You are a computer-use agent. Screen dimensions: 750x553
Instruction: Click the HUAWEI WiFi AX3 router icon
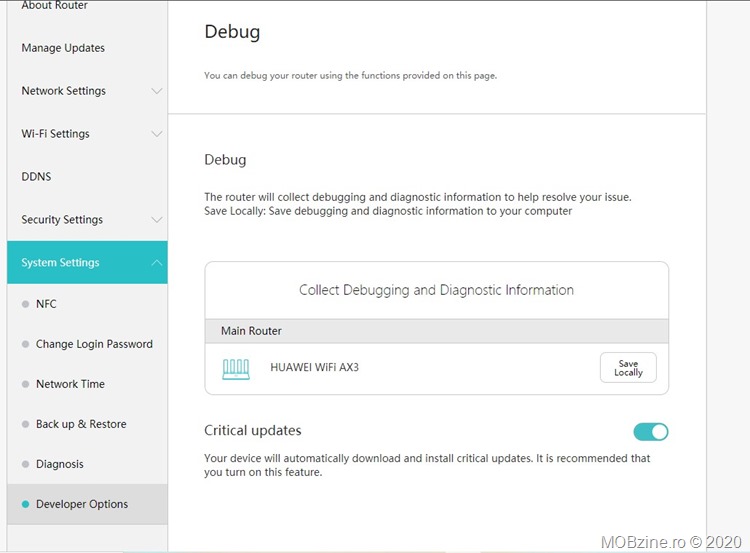coord(236,368)
